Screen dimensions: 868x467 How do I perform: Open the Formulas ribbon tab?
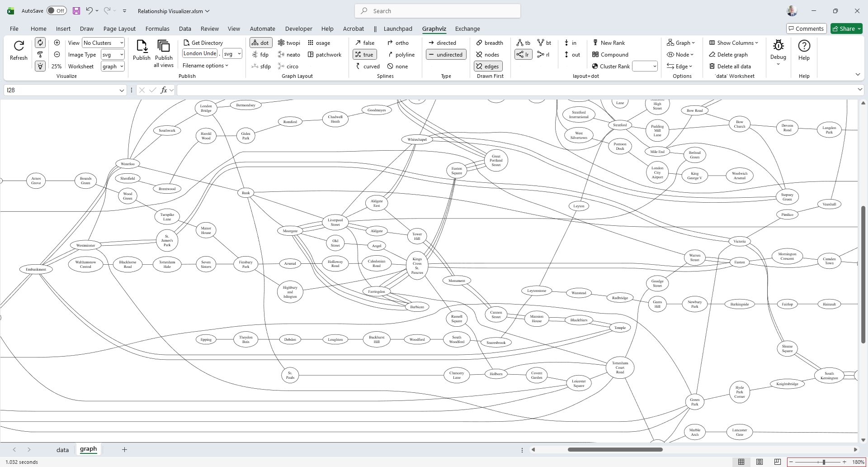[157, 29]
